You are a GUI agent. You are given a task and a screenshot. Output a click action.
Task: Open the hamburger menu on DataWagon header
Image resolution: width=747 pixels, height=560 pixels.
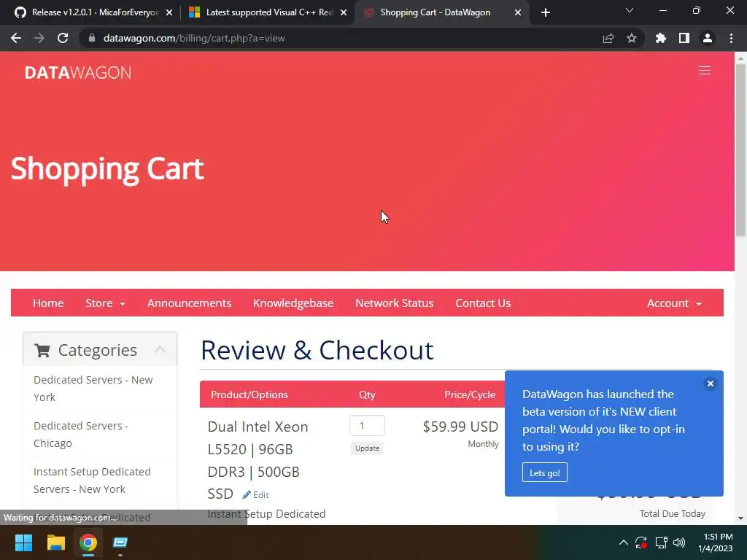pos(705,71)
